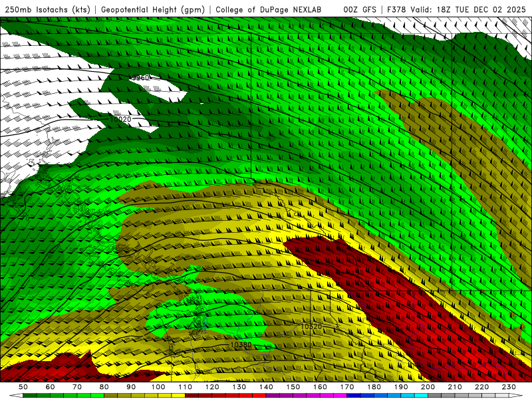The height and width of the screenshot is (399, 532).
Task: Click the 230 value on the color scale
Action: click(509, 387)
